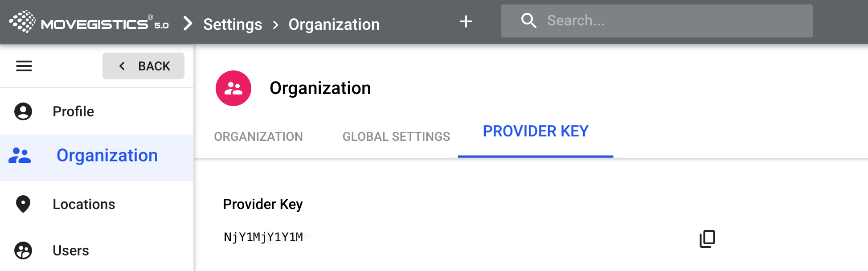Viewport: 868px width, 271px height.
Task: Click the chevron between Settings and Organization
Action: click(276, 25)
